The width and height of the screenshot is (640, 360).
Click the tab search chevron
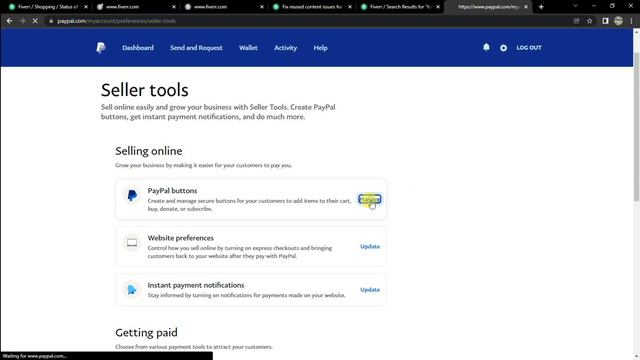coord(575,6)
